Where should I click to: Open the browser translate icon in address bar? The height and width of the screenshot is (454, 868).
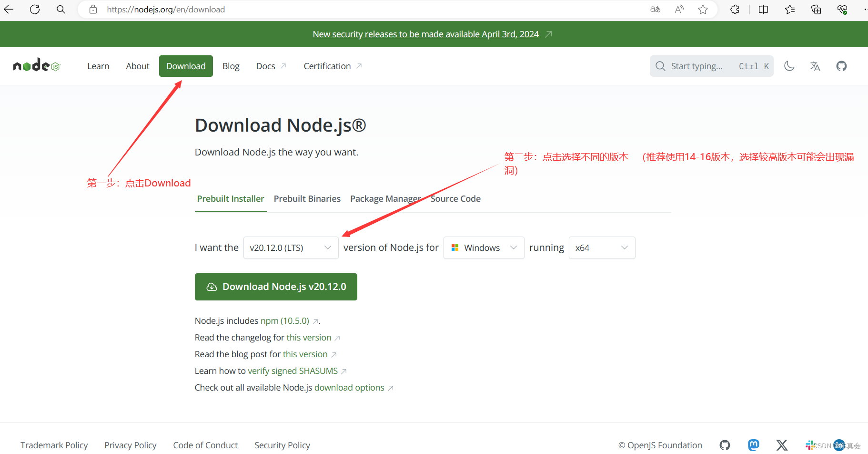[x=656, y=9]
